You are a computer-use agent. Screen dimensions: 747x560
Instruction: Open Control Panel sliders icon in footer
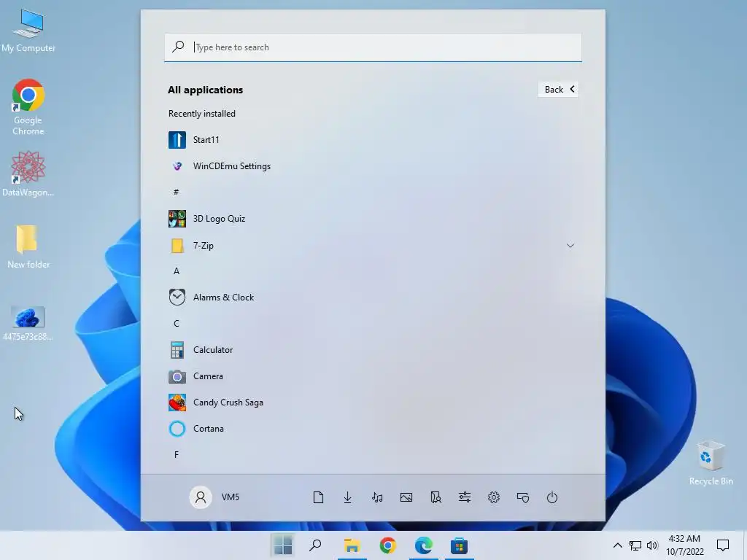[465, 497]
